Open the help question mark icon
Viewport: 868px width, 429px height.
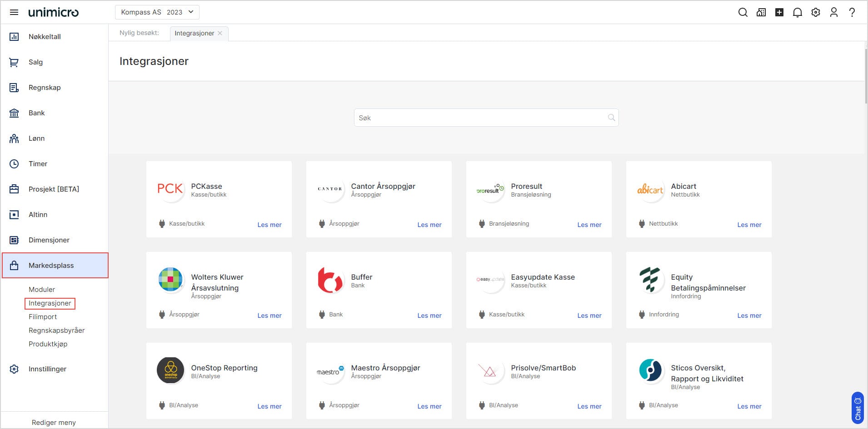coord(852,12)
